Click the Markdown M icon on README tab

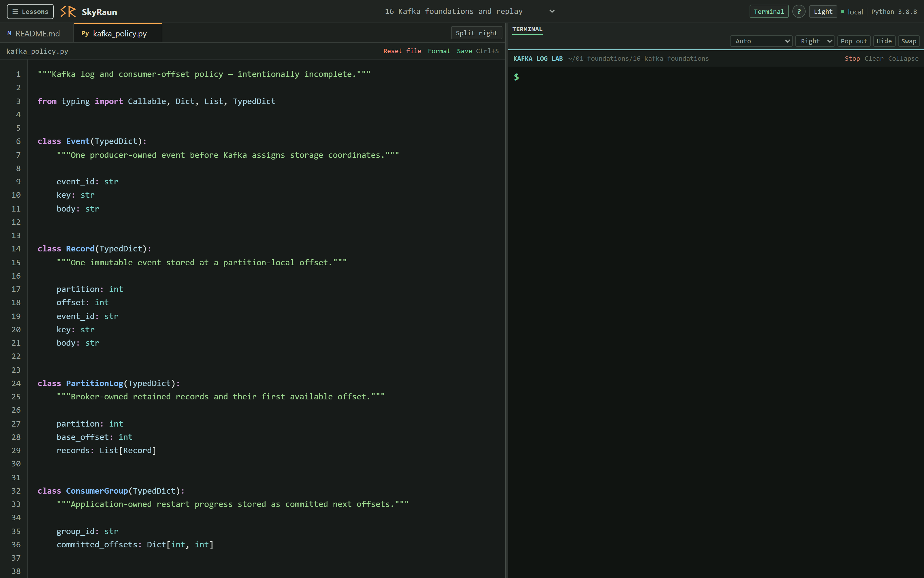[9, 33]
